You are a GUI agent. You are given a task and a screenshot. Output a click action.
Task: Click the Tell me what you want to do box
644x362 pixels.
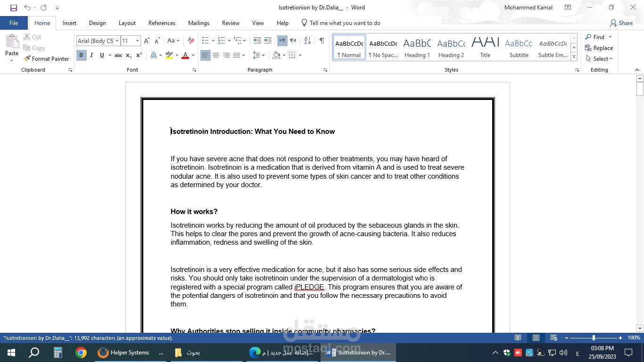pos(340,23)
